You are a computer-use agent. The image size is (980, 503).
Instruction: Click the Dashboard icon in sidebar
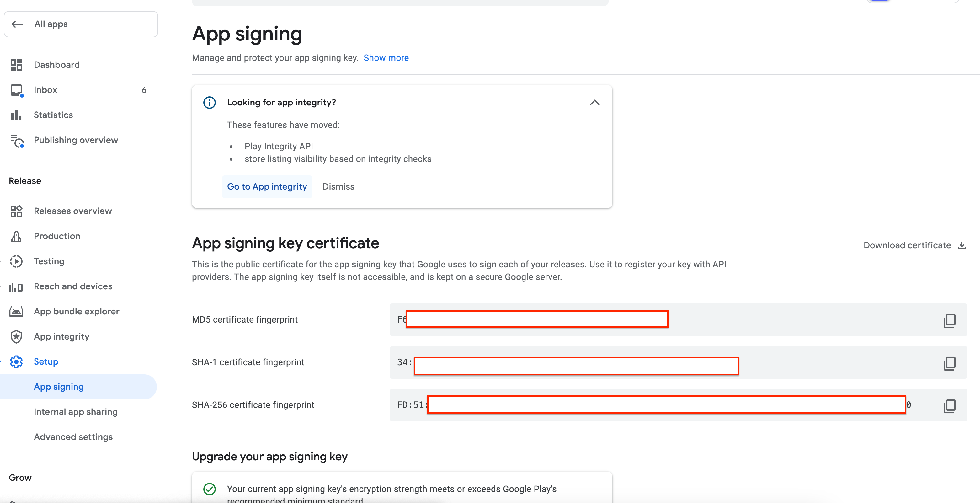16,65
